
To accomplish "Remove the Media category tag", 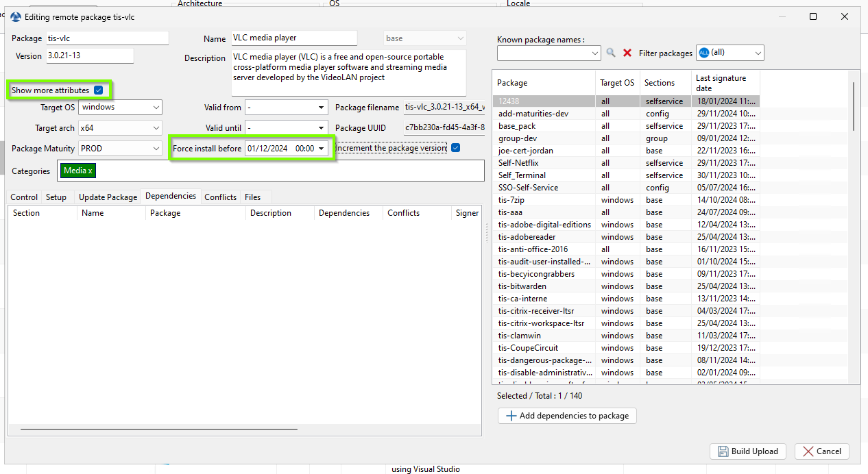I will [x=91, y=171].
